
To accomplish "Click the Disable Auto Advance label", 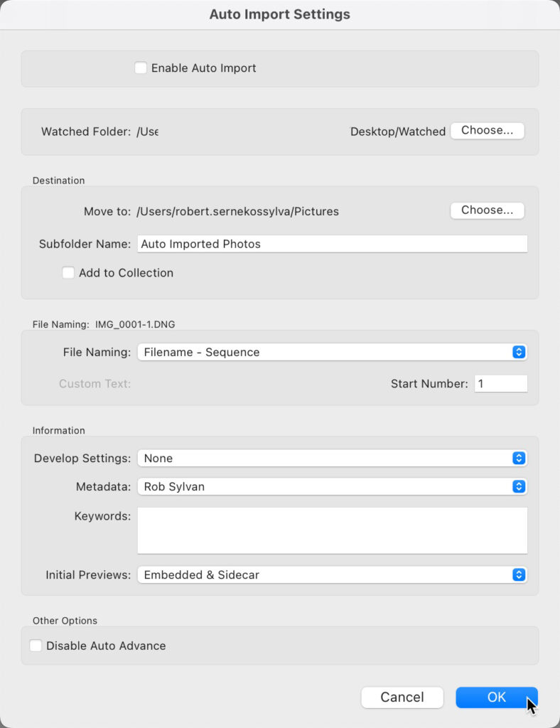I will (x=107, y=646).
